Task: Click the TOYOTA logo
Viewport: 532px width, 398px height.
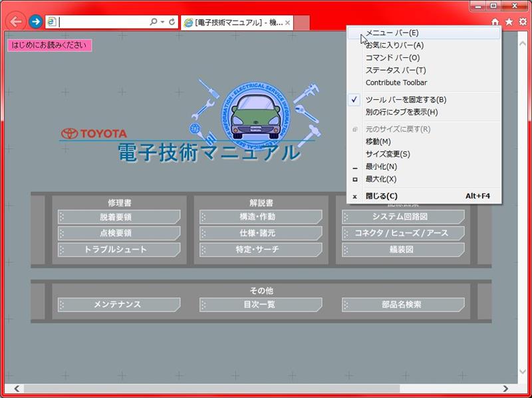Action: pyautogui.click(x=94, y=134)
